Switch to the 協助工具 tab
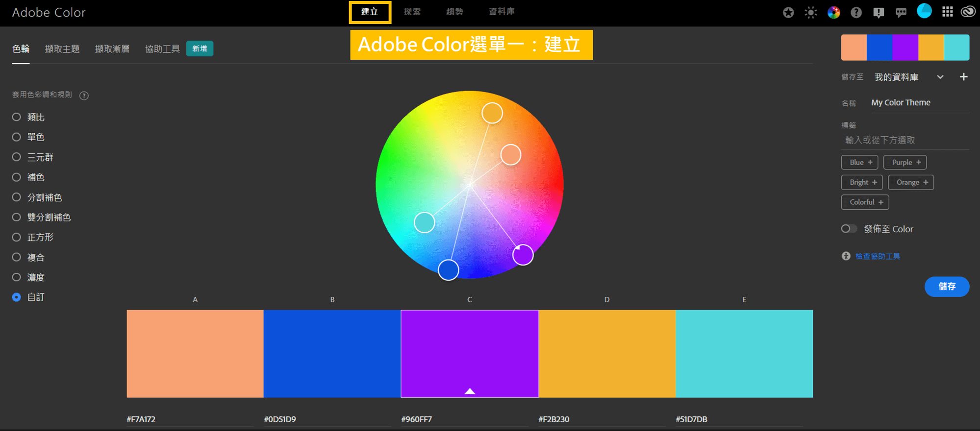The width and height of the screenshot is (980, 431). [162, 49]
